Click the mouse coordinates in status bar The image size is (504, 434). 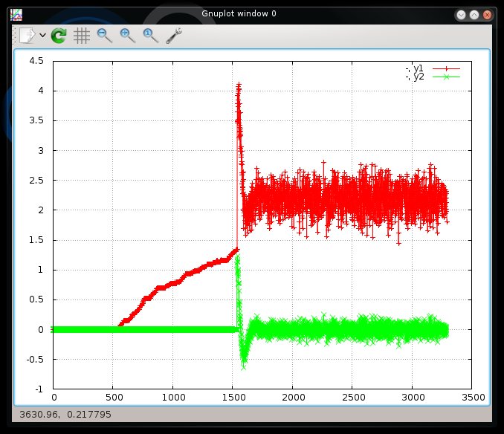[64, 413]
